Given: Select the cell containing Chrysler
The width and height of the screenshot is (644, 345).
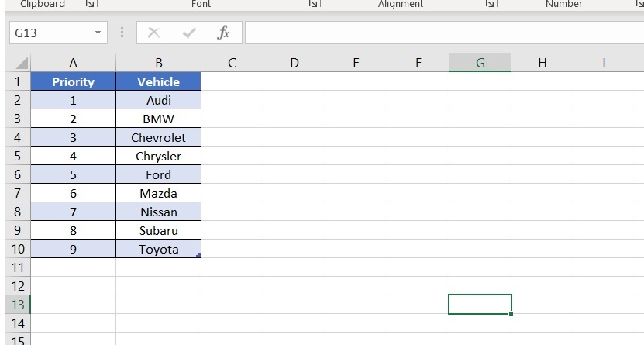Looking at the screenshot, I should tap(159, 156).
